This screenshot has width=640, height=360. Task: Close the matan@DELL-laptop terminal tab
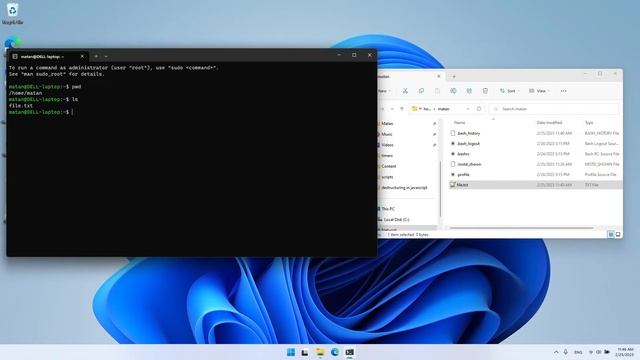[82, 56]
